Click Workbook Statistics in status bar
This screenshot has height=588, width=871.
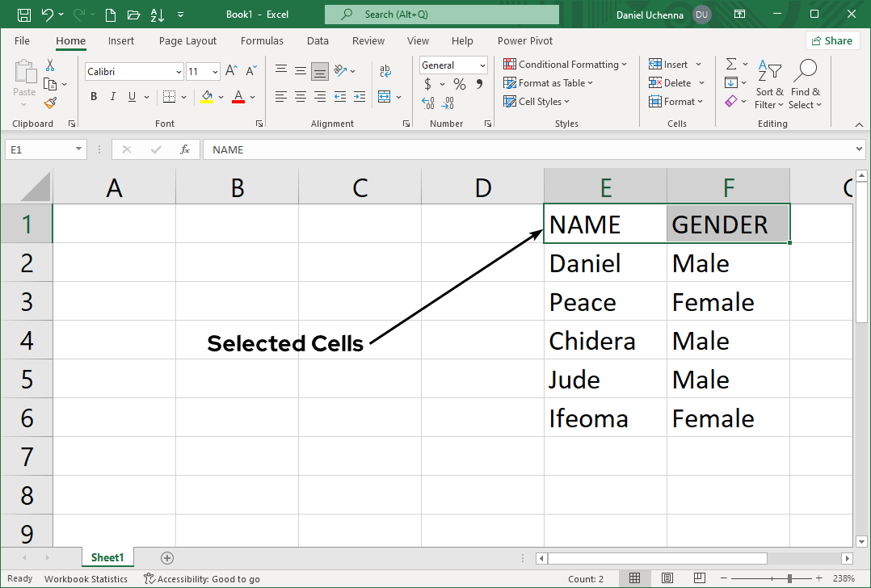coord(86,578)
